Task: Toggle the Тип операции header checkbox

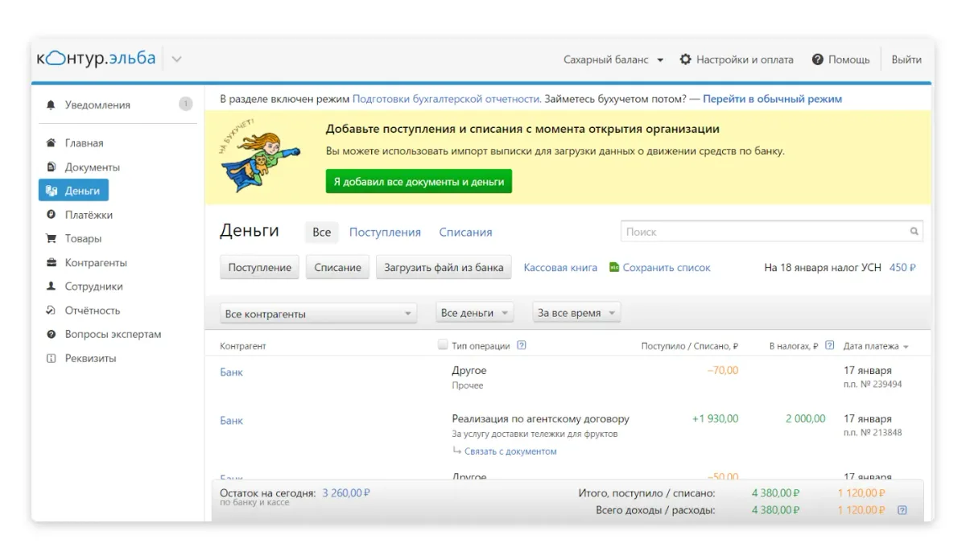Action: 443,345
